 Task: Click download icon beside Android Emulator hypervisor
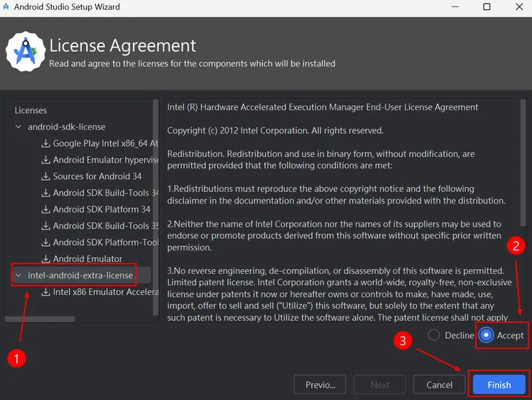pos(45,160)
